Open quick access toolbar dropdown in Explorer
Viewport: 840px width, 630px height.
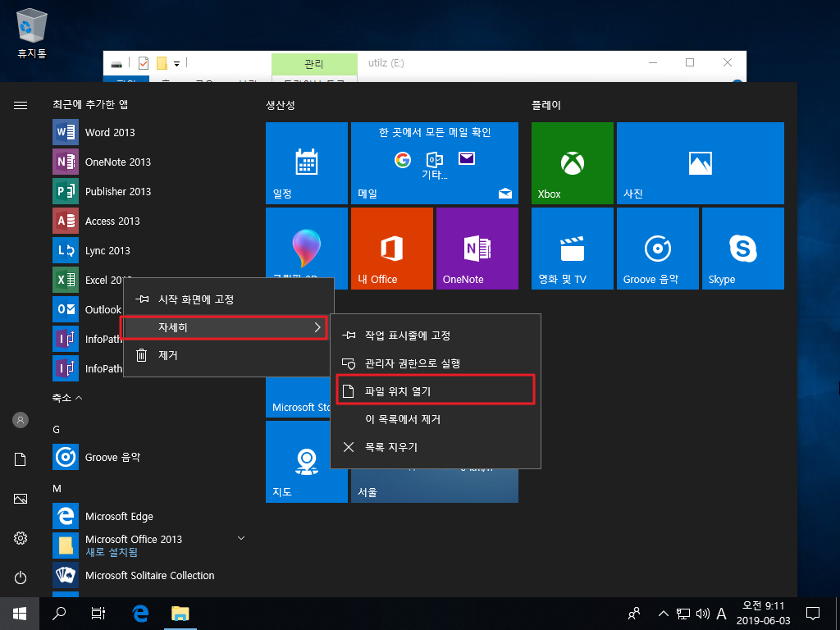click(x=176, y=64)
